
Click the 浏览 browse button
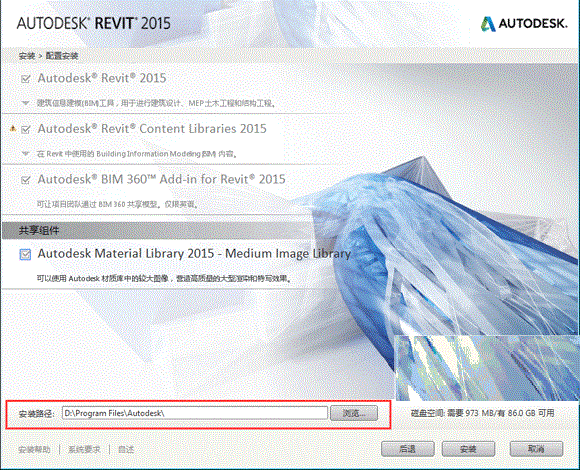click(x=354, y=413)
